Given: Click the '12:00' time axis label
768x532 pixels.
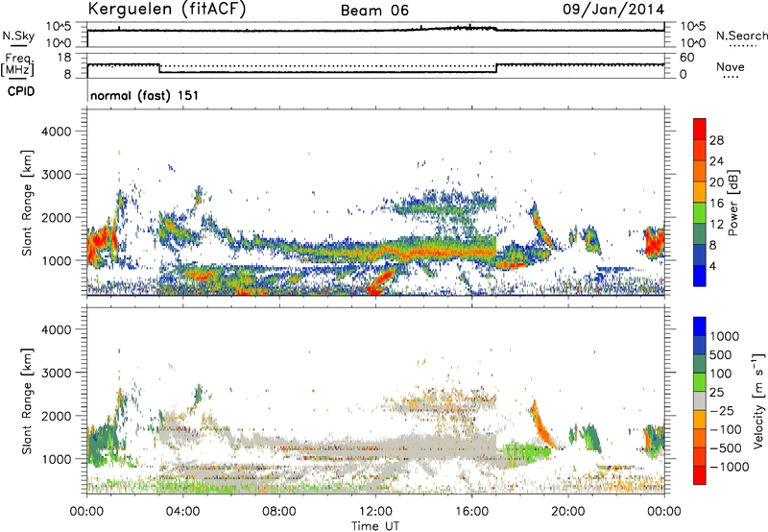Looking at the screenshot, I should [375, 512].
